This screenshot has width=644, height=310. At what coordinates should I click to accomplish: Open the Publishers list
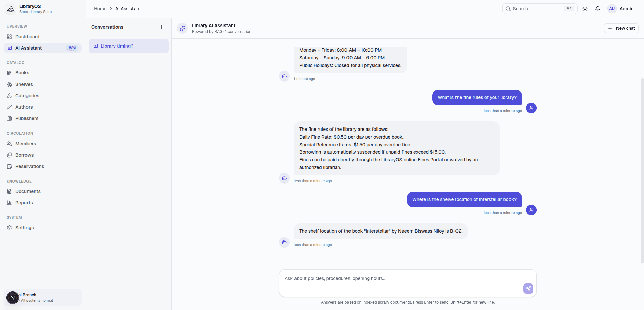click(x=43, y=118)
